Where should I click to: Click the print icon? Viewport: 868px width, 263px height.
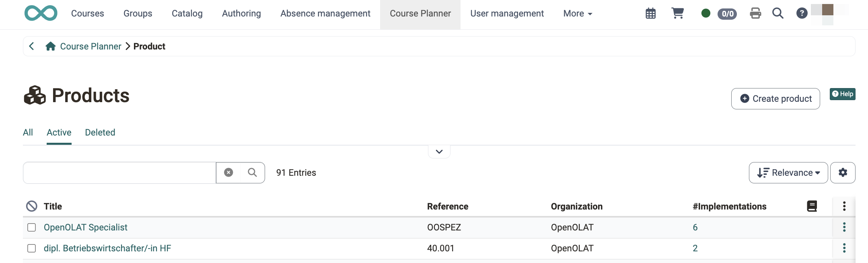coord(755,13)
